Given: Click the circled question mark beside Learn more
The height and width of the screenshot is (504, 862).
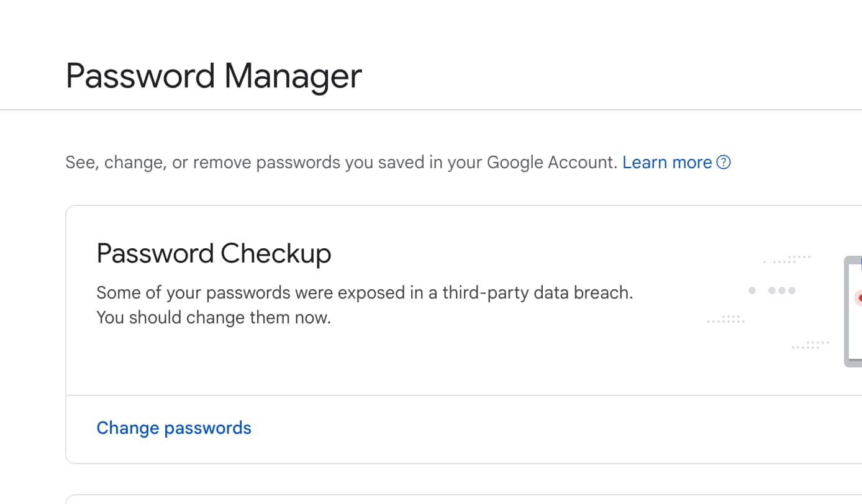Looking at the screenshot, I should click(723, 162).
